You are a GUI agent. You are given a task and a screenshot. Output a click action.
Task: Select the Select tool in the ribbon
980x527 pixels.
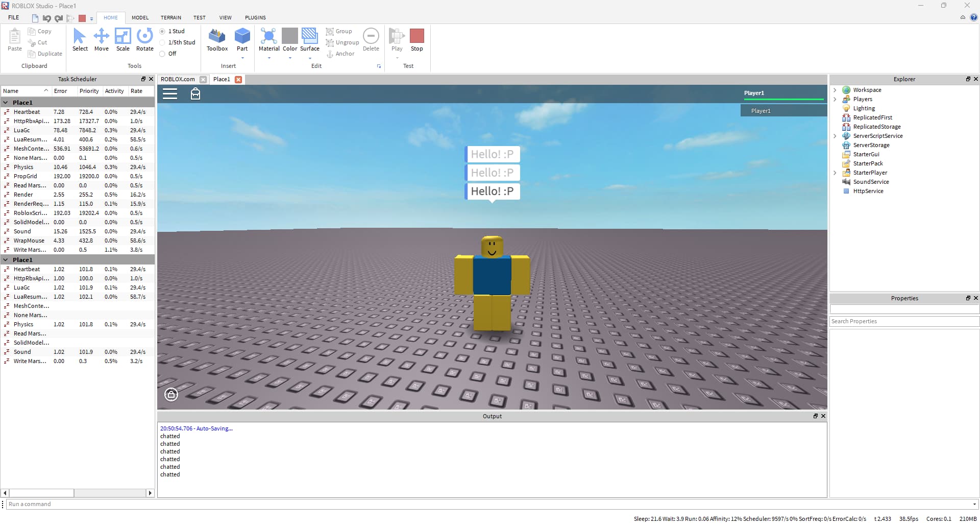pos(80,40)
